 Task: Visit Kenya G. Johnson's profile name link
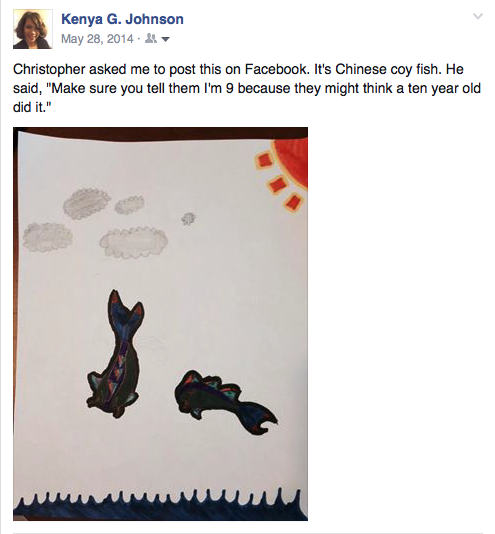[122, 19]
